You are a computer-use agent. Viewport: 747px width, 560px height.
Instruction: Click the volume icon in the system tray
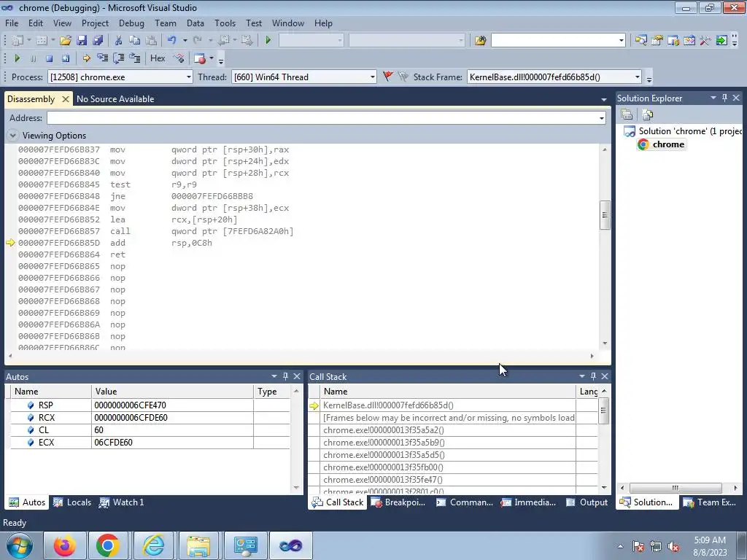point(673,547)
